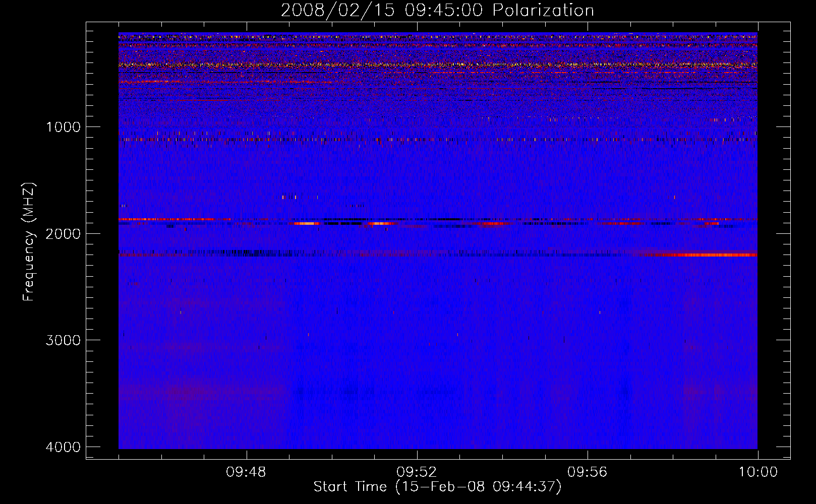Click the 'Start Time (15-Feb-08 09:44:37)' label

pos(437,487)
